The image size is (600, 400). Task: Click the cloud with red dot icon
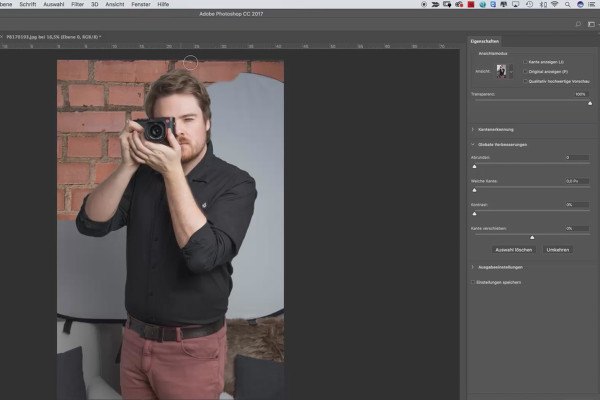point(459,4)
